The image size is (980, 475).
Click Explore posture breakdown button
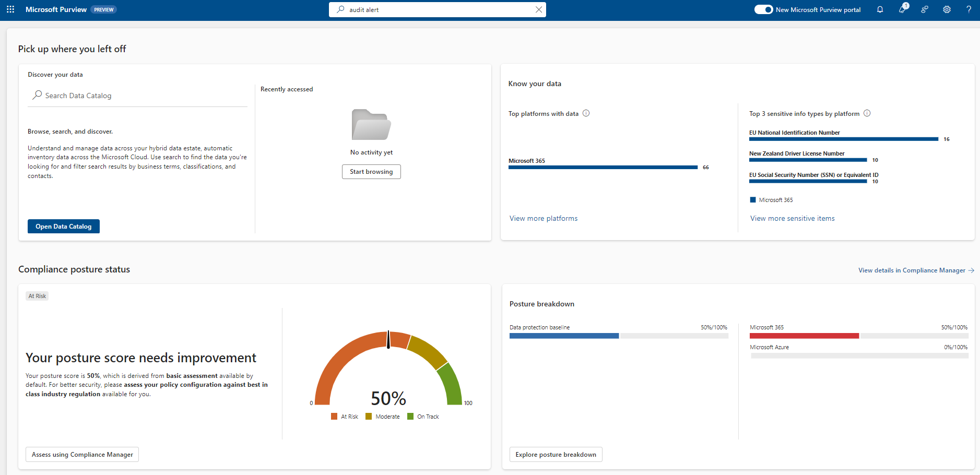(556, 455)
